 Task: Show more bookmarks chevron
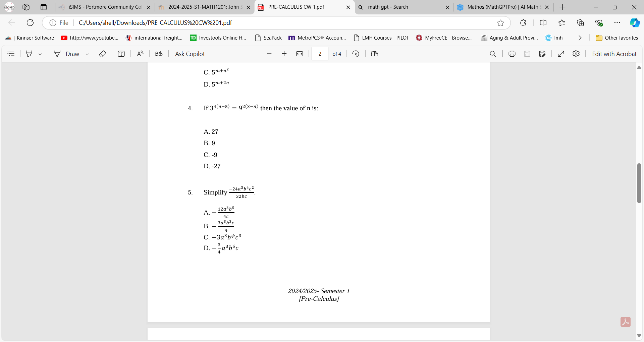click(580, 38)
